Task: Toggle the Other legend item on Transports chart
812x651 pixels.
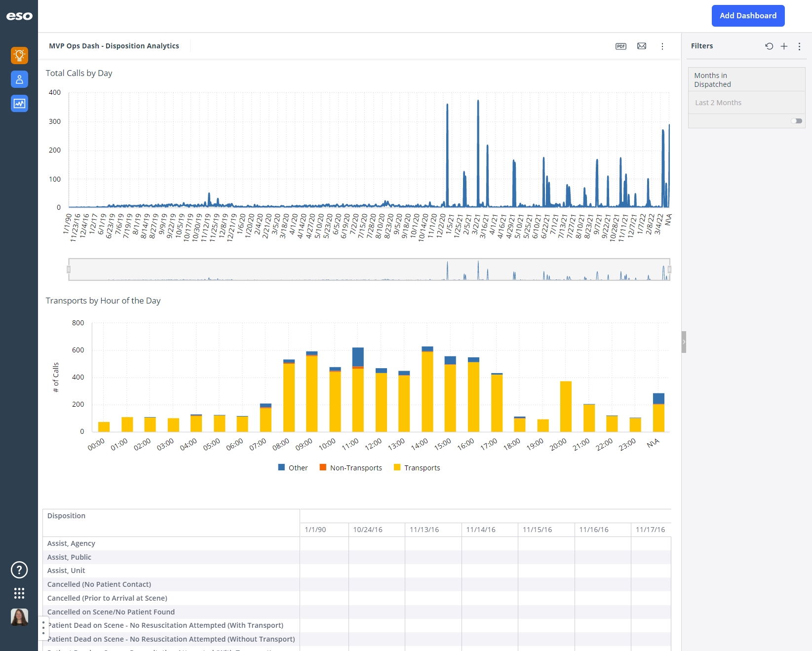Action: (x=293, y=467)
